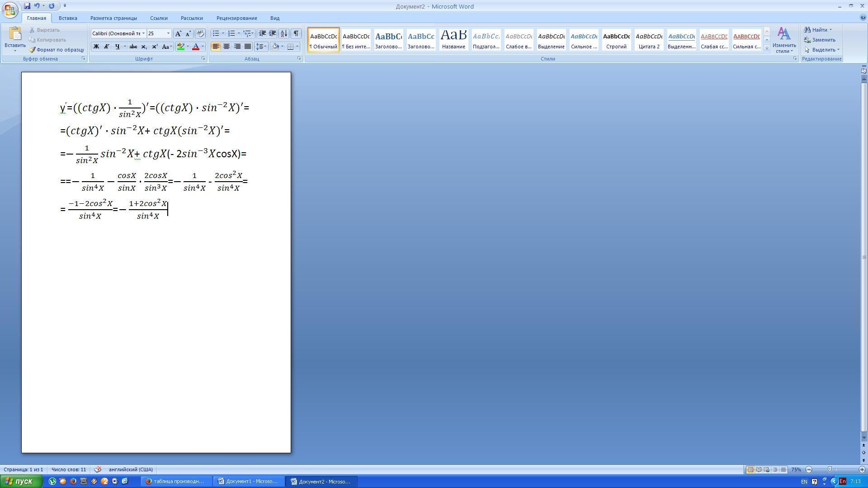The width and height of the screenshot is (868, 488).
Task: Click the Sort A-Я icon
Action: click(x=283, y=33)
